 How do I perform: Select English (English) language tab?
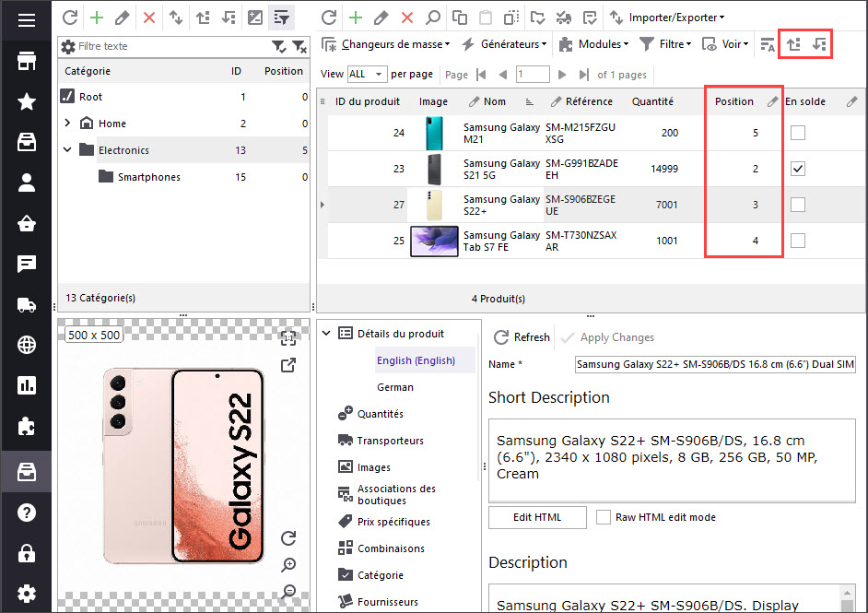416,360
